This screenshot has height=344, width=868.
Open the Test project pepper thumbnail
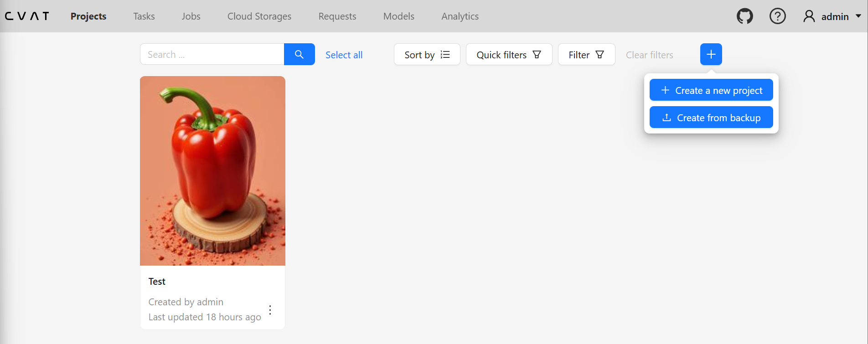(x=212, y=171)
